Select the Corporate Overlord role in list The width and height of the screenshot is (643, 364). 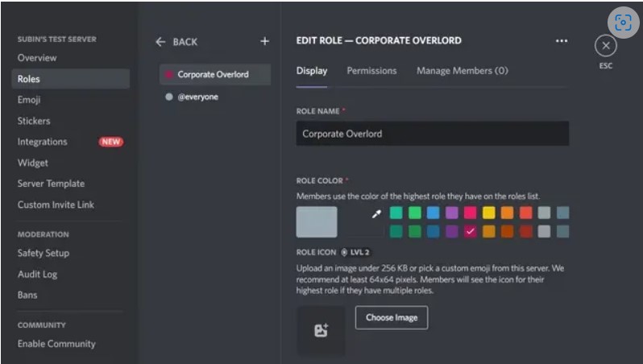pyautogui.click(x=213, y=75)
